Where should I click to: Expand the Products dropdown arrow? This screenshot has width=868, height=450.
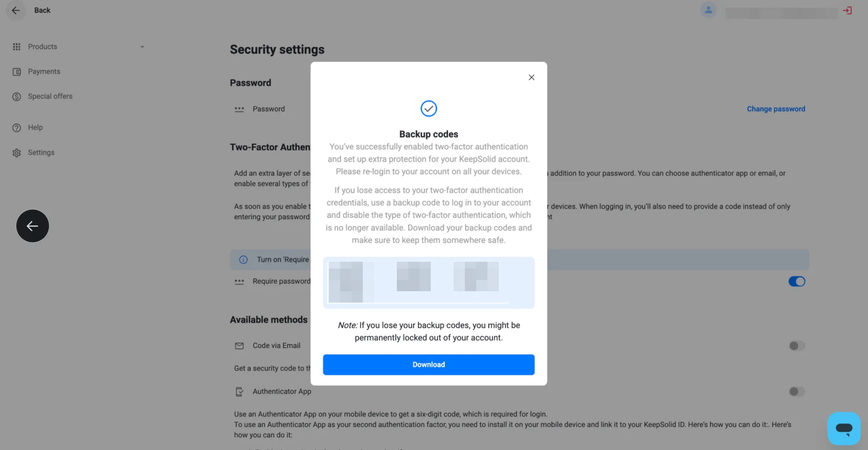tap(142, 47)
